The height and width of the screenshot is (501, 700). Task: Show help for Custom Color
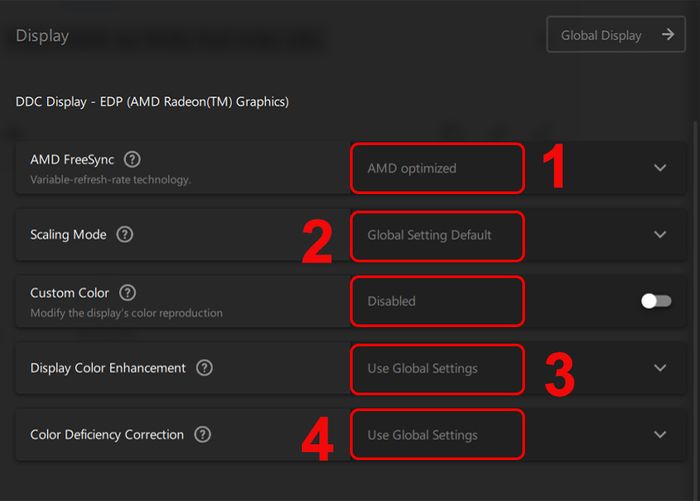click(127, 293)
